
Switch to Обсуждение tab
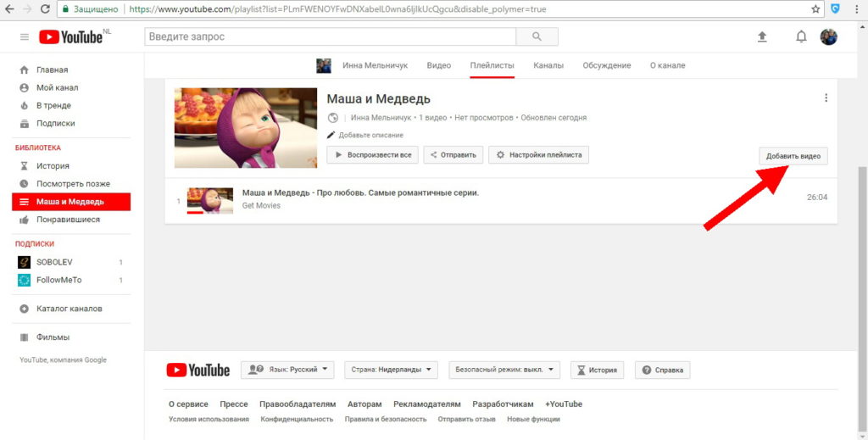coord(607,65)
